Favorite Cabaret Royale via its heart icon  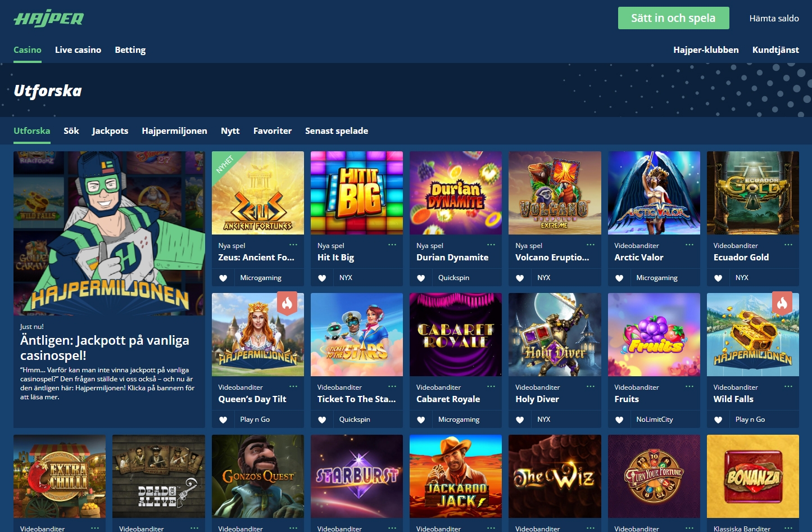[x=421, y=420]
